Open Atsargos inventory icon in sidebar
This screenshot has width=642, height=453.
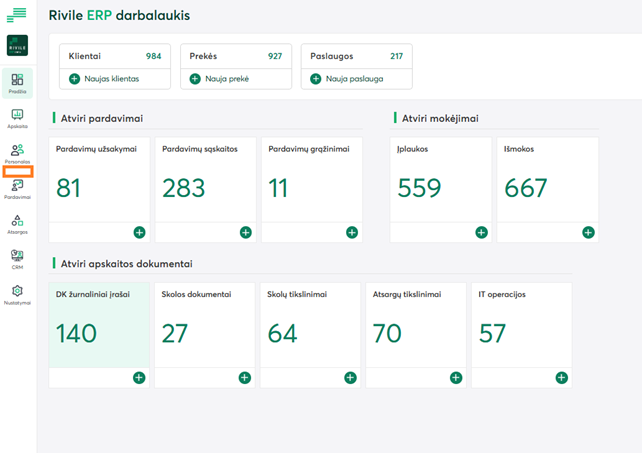pyautogui.click(x=17, y=223)
